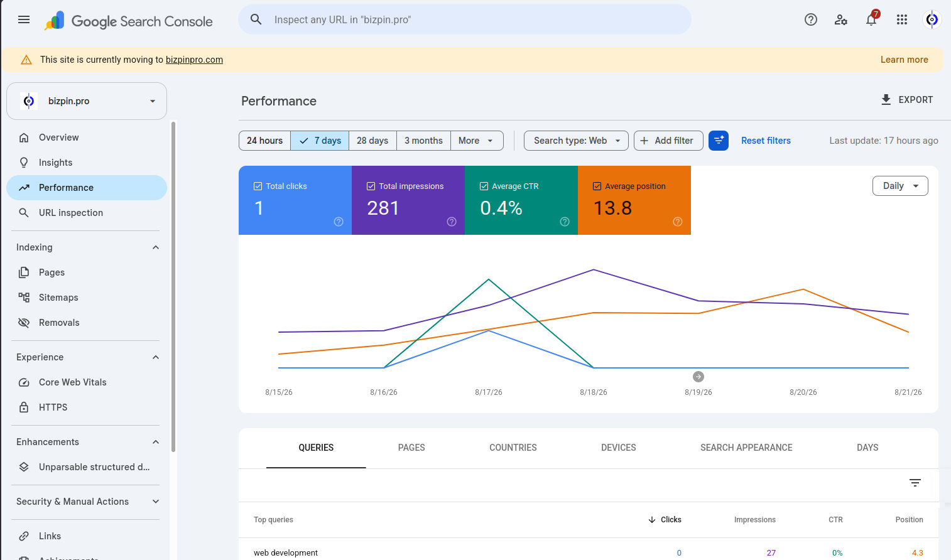Click the search magnifier in URL bar

pyautogui.click(x=256, y=19)
